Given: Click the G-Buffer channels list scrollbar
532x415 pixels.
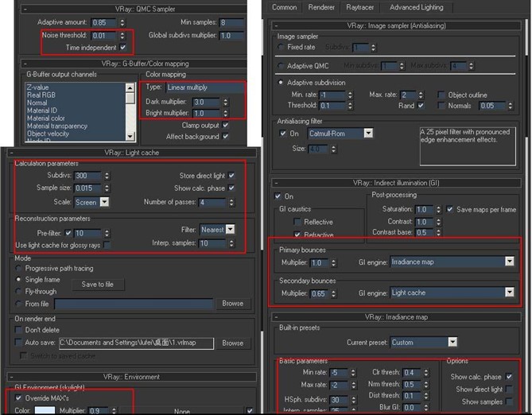Looking at the screenshot, I should pos(130,111).
